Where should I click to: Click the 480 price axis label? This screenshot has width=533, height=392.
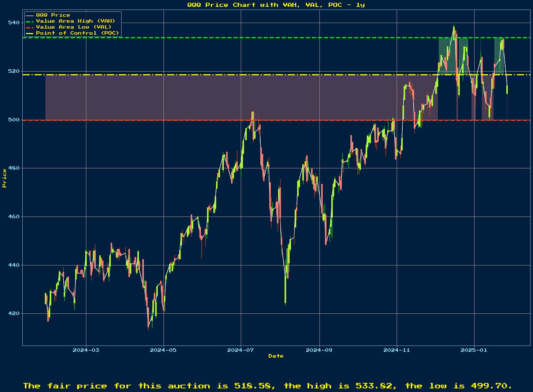(x=13, y=168)
